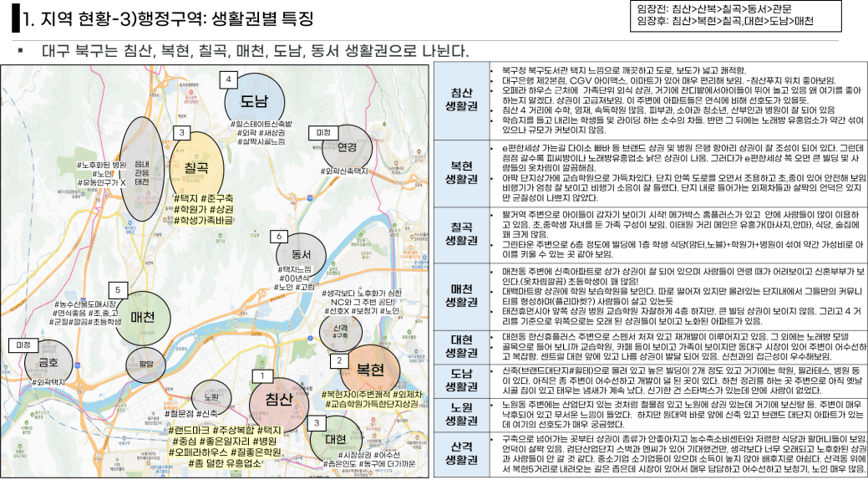868x480 pixels.
Task: Click the number box '5' beside 매천
Action: 118,289
